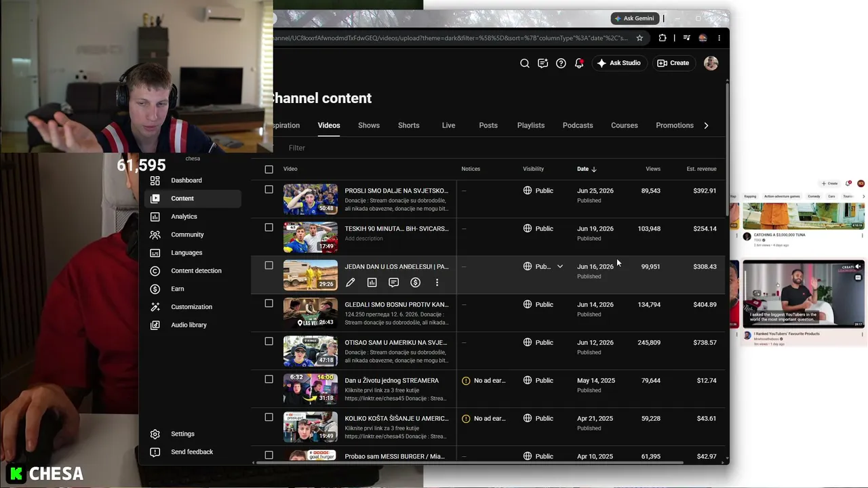Check the box for PROSLI SMO DALJE video

click(x=269, y=190)
